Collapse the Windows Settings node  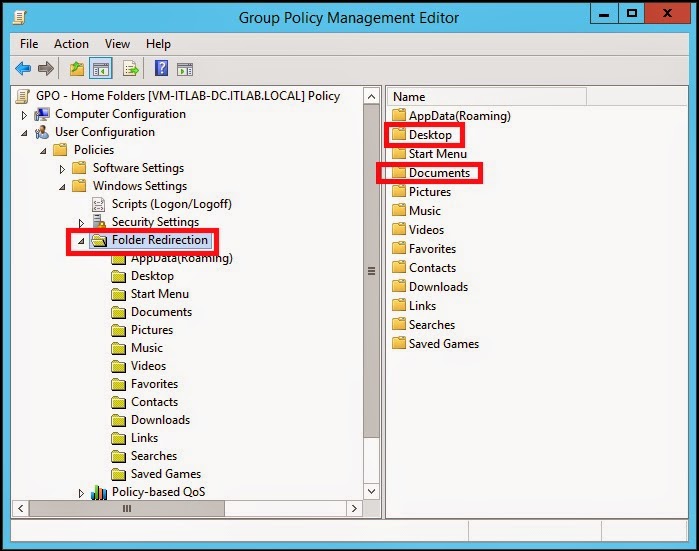(x=62, y=187)
